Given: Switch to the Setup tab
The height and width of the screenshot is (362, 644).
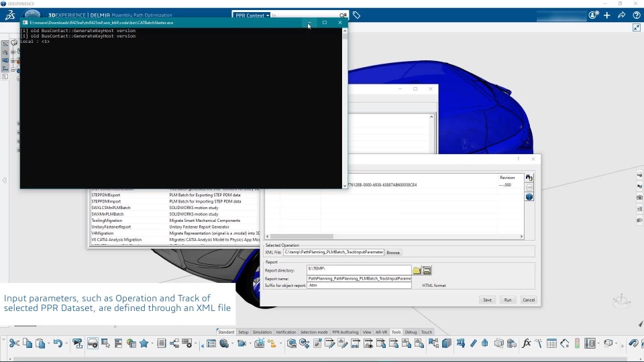Looking at the screenshot, I should pos(243,332).
